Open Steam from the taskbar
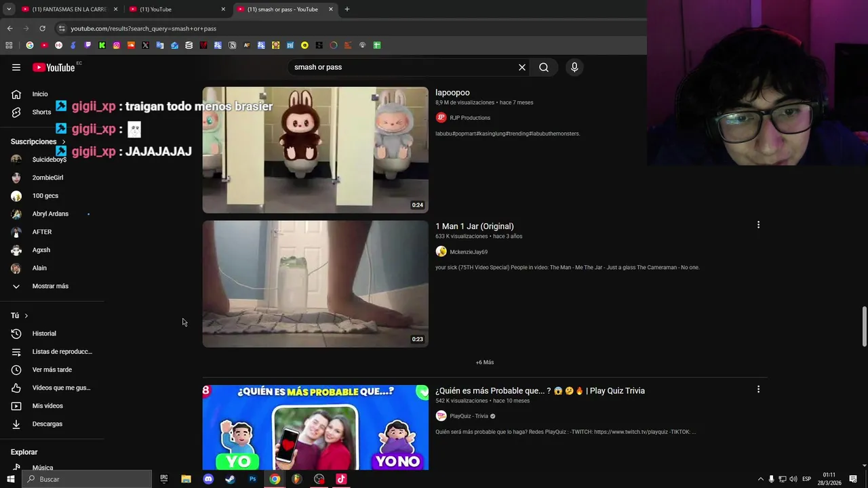Viewport: 868px width, 488px height. (230, 479)
